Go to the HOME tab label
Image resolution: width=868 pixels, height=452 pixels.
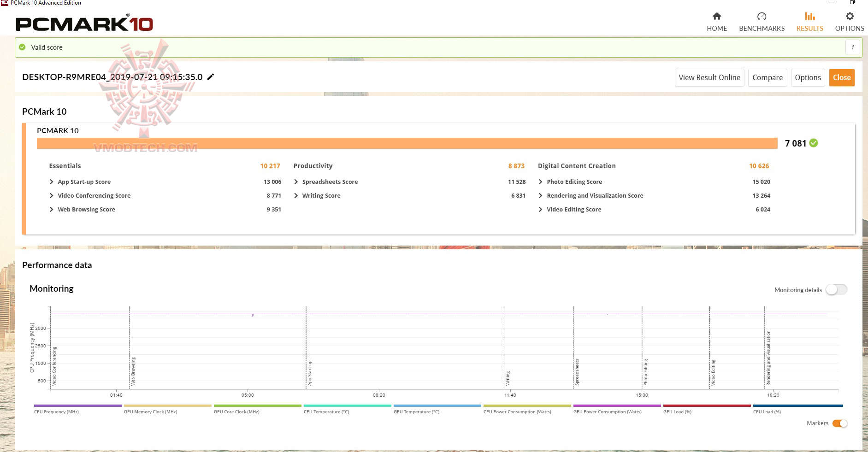click(x=717, y=29)
